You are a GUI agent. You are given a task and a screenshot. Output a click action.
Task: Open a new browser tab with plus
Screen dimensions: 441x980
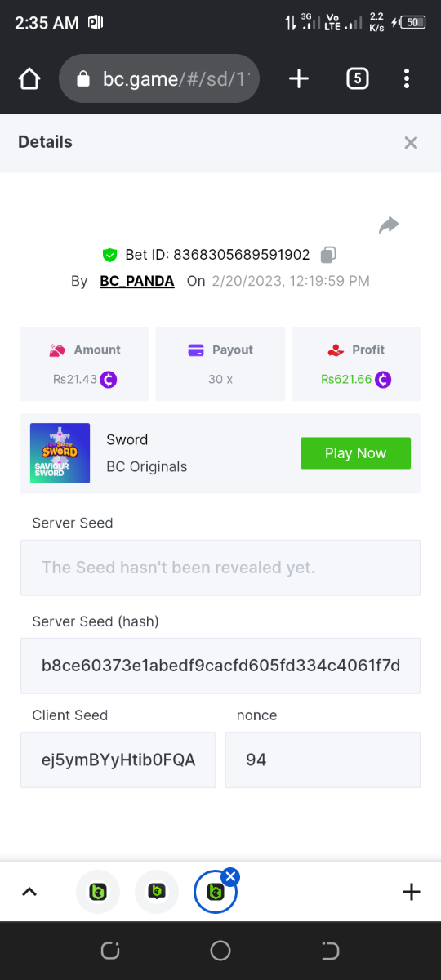pyautogui.click(x=299, y=78)
